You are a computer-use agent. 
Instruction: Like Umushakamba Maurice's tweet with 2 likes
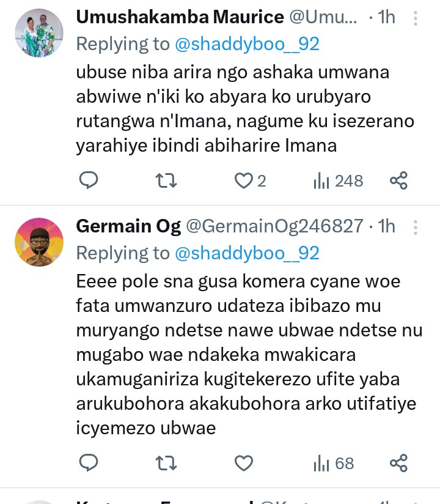pyautogui.click(x=244, y=180)
